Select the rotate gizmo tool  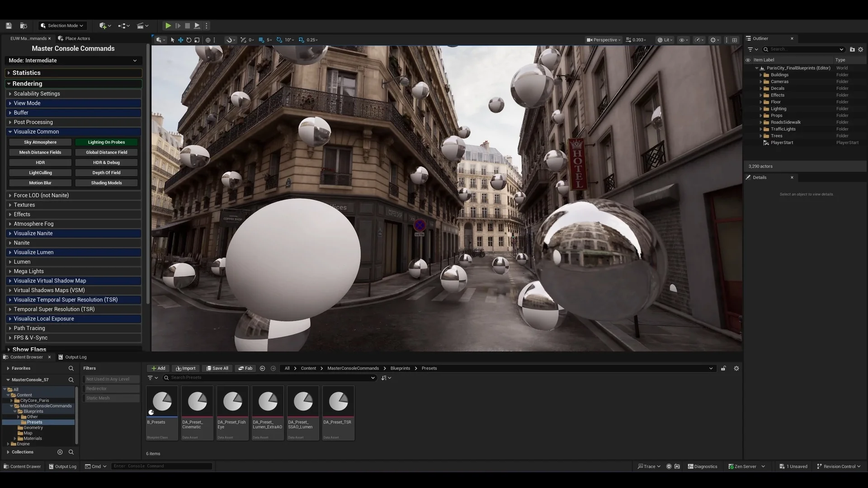[189, 40]
